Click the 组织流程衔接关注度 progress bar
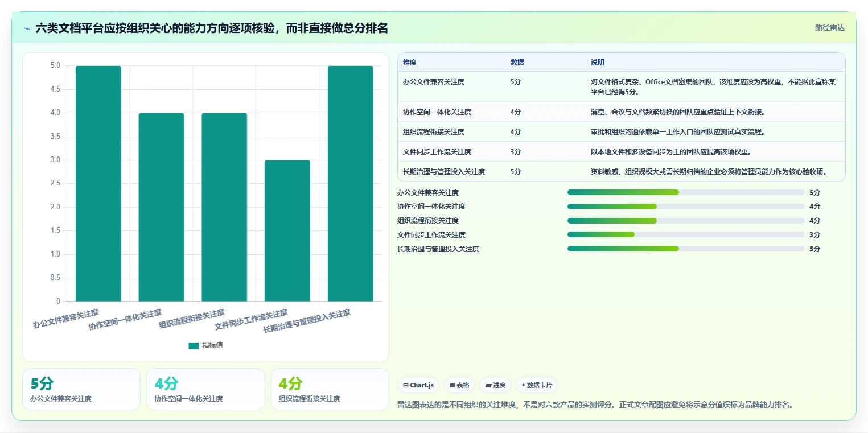This screenshot has height=433, width=868. point(686,221)
